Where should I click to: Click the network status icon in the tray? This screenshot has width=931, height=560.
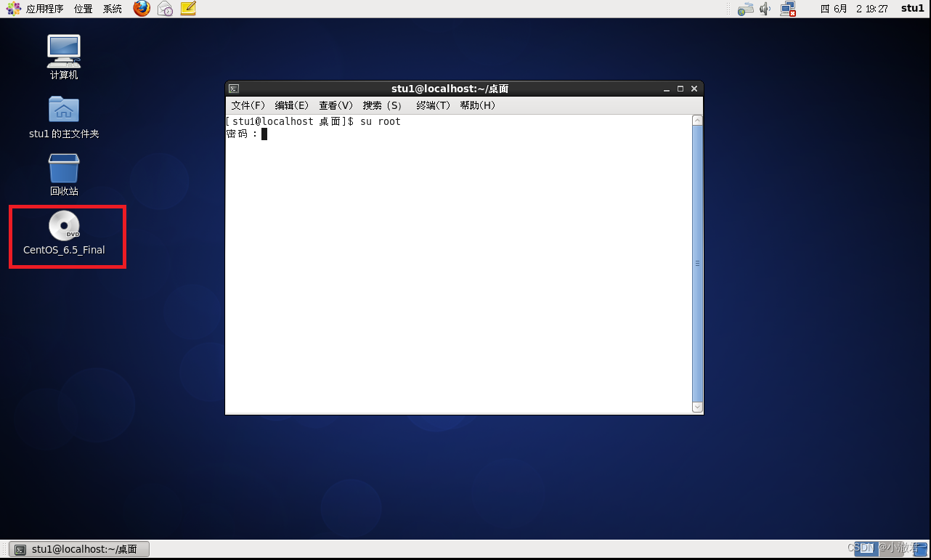pyautogui.click(x=788, y=9)
